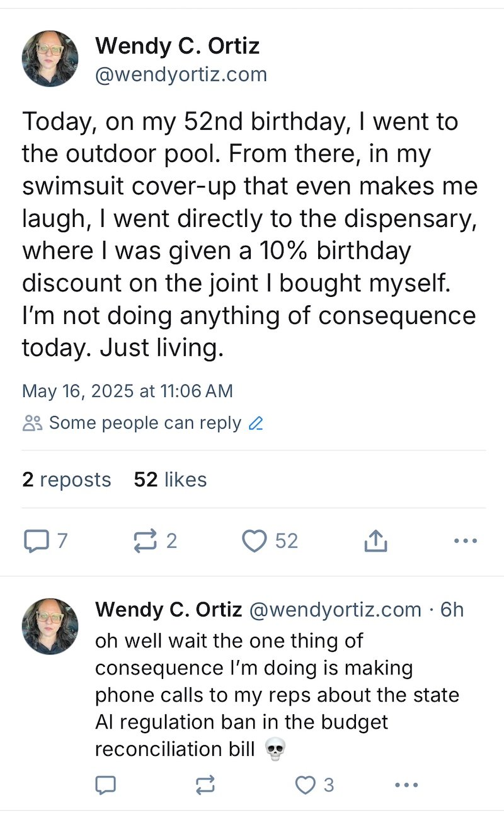View the list of 2 reposts
504x817 pixels.
point(66,479)
